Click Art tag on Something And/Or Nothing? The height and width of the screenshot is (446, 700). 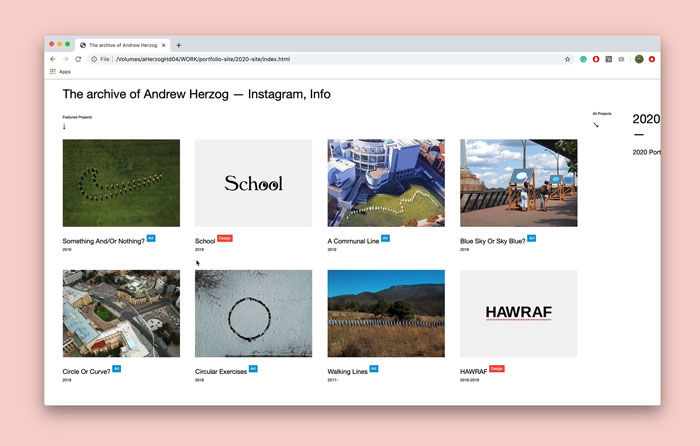coord(151,238)
